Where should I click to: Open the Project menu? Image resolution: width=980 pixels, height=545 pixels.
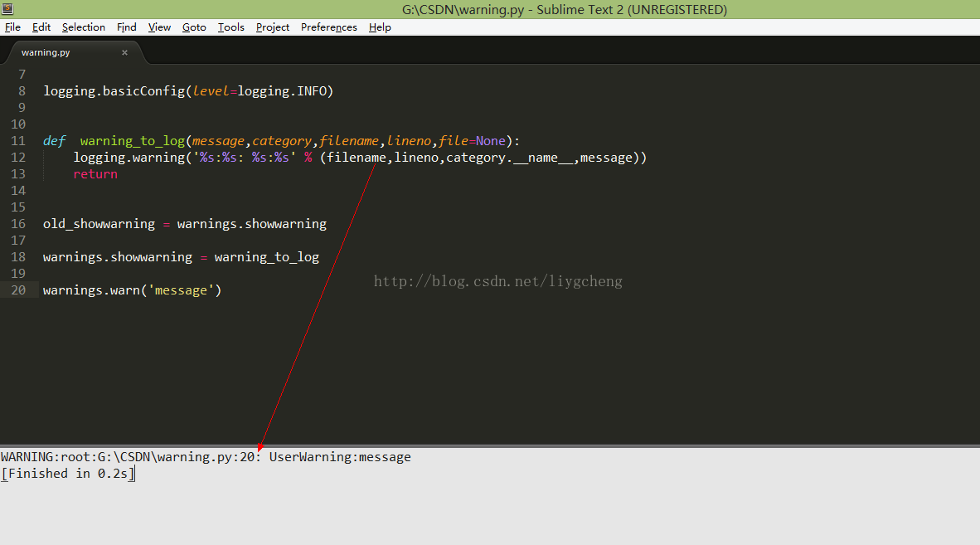[x=273, y=27]
